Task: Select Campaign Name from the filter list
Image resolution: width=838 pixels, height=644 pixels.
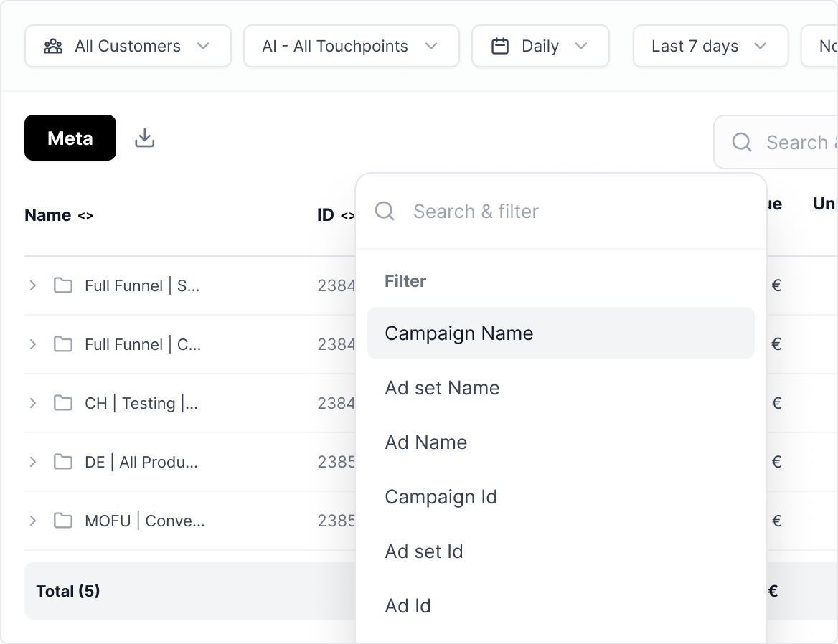Action: pyautogui.click(x=459, y=333)
